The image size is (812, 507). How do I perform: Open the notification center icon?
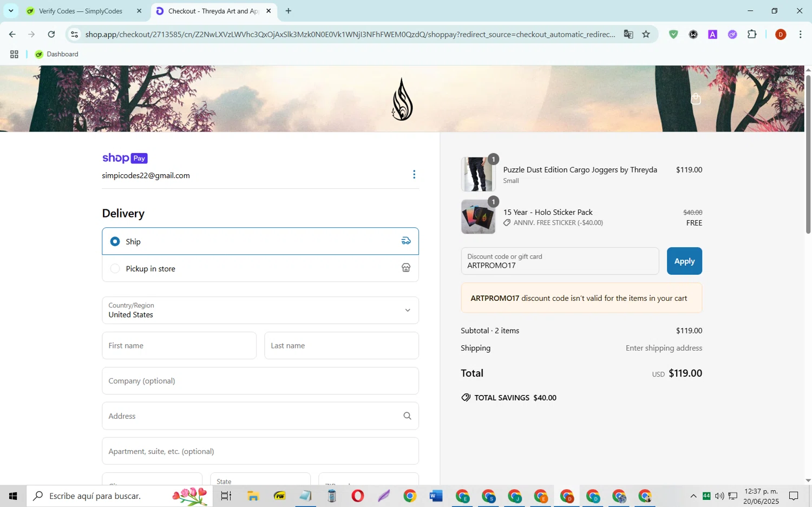(x=794, y=496)
